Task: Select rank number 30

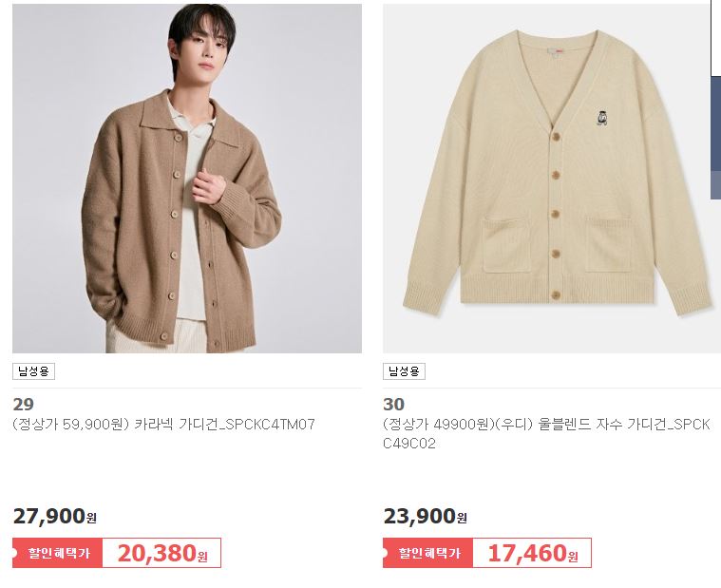Action: (393, 404)
